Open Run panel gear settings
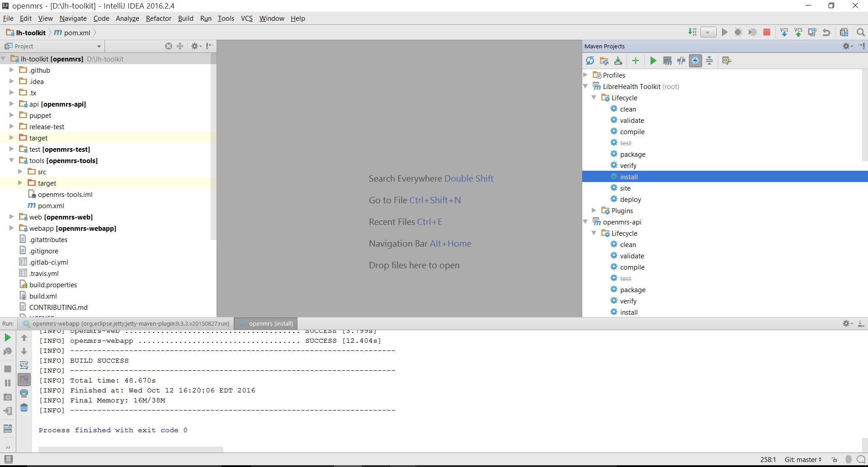 (x=848, y=323)
